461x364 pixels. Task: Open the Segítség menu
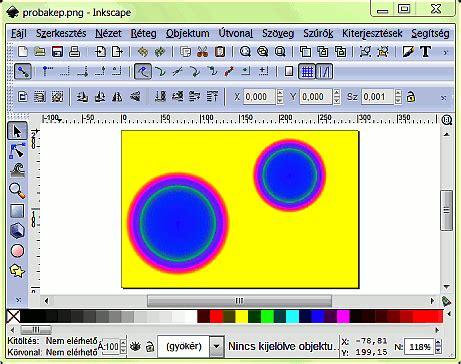[430, 33]
